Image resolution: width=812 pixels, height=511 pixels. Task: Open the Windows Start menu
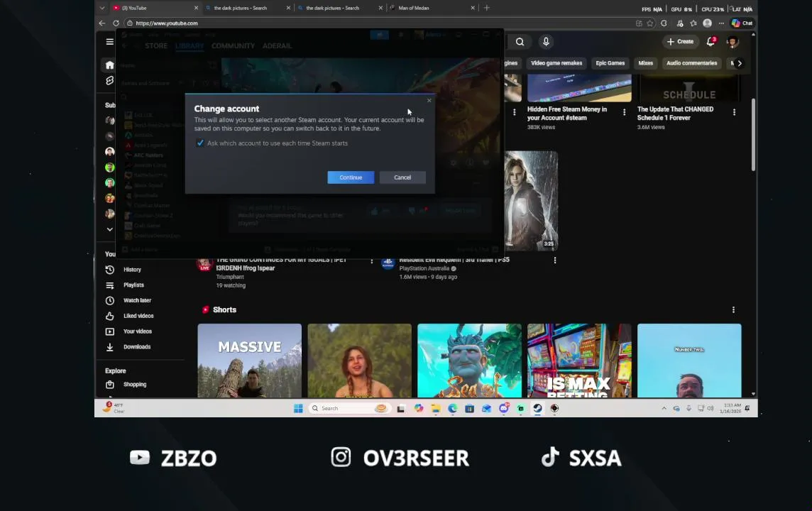[298, 409]
